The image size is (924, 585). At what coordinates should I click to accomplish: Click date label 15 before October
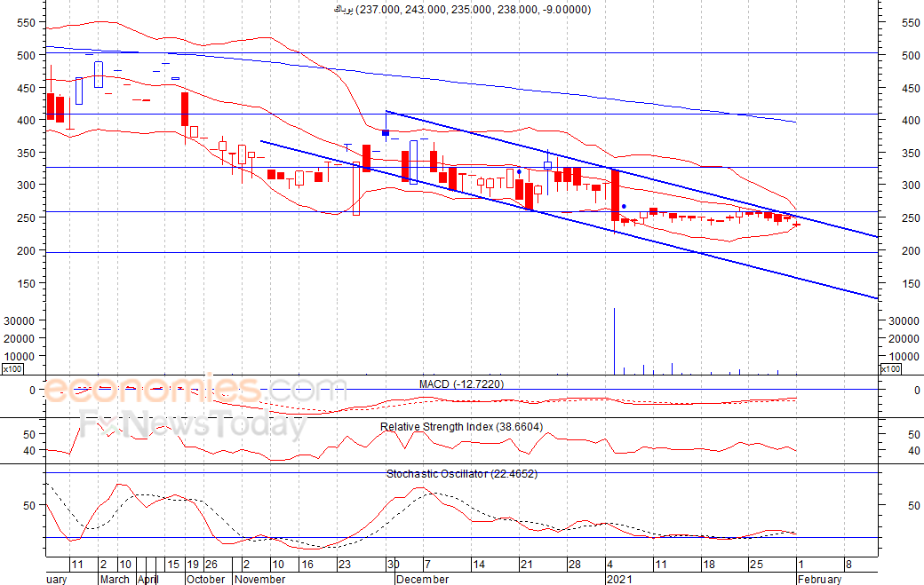click(172, 565)
